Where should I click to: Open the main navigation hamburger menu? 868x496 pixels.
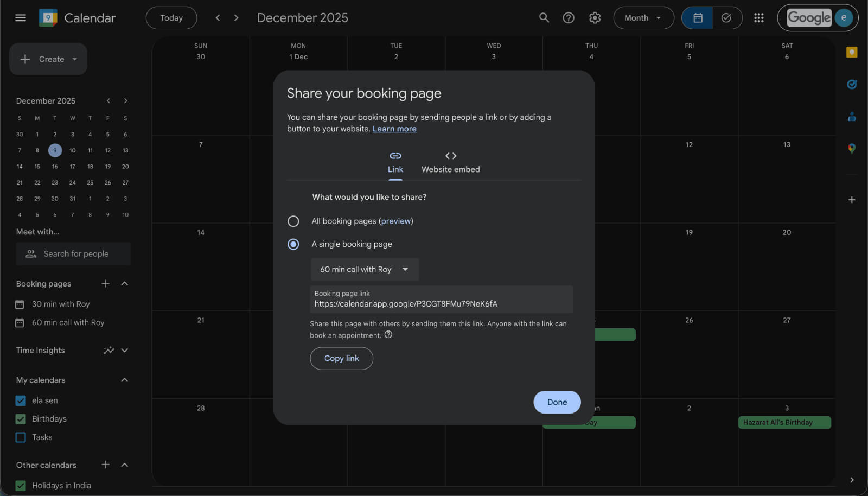point(20,17)
